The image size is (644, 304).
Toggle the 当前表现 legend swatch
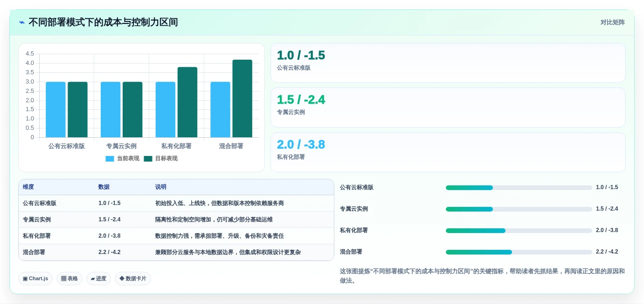(x=110, y=159)
